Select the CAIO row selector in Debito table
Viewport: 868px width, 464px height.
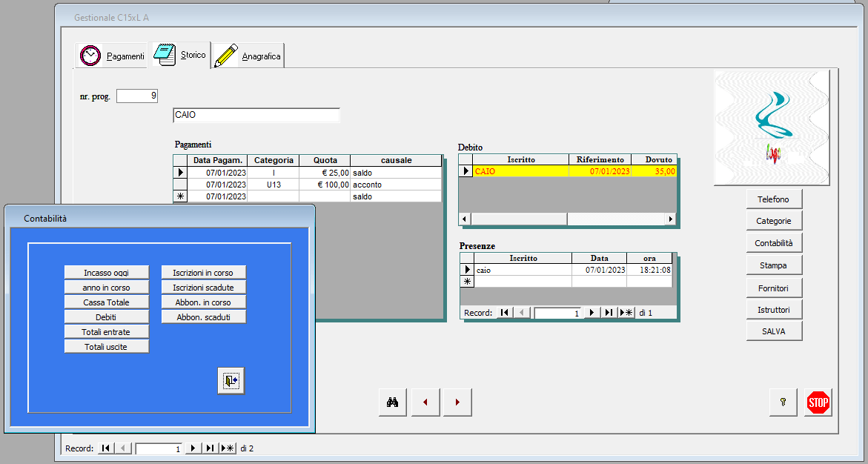466,171
